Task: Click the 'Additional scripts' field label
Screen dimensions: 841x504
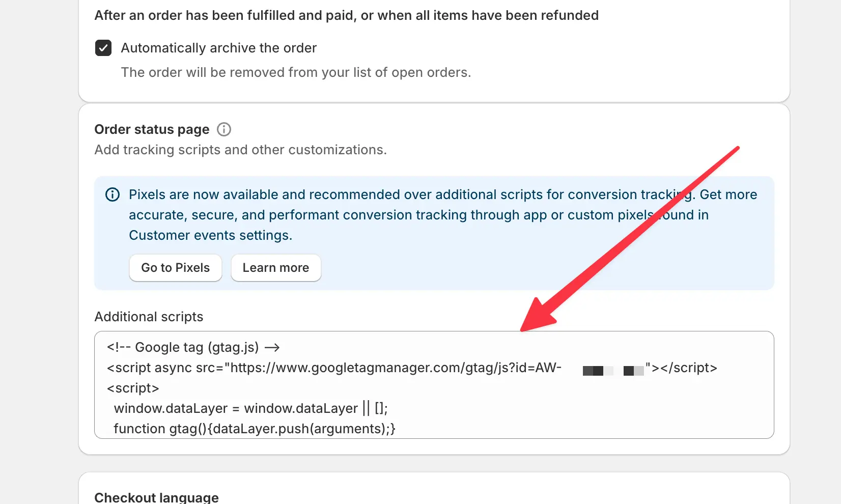Action: click(149, 317)
